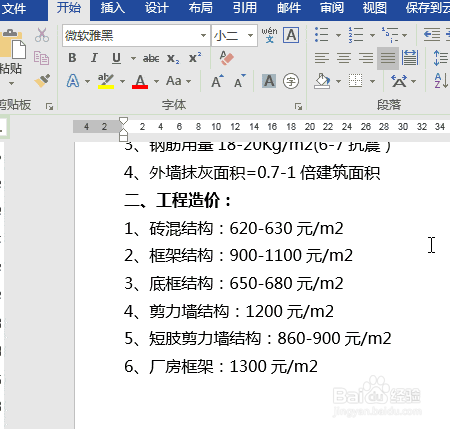Switch to the 布局 Layout tab
Screen dimensions: 450x429
click(200, 8)
